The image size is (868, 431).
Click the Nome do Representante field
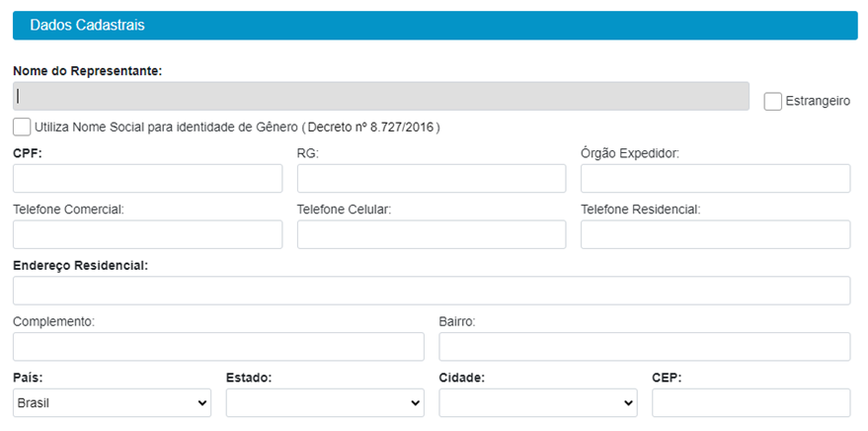coord(381,97)
